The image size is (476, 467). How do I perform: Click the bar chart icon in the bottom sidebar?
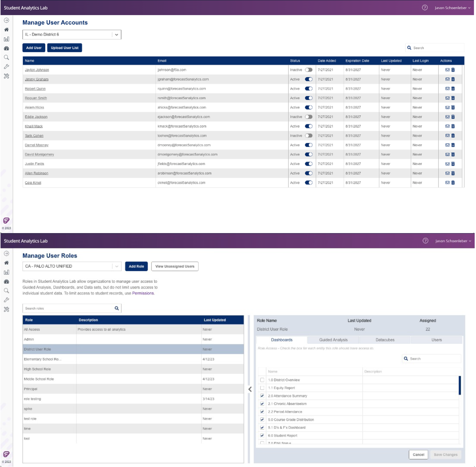[x=6, y=272]
